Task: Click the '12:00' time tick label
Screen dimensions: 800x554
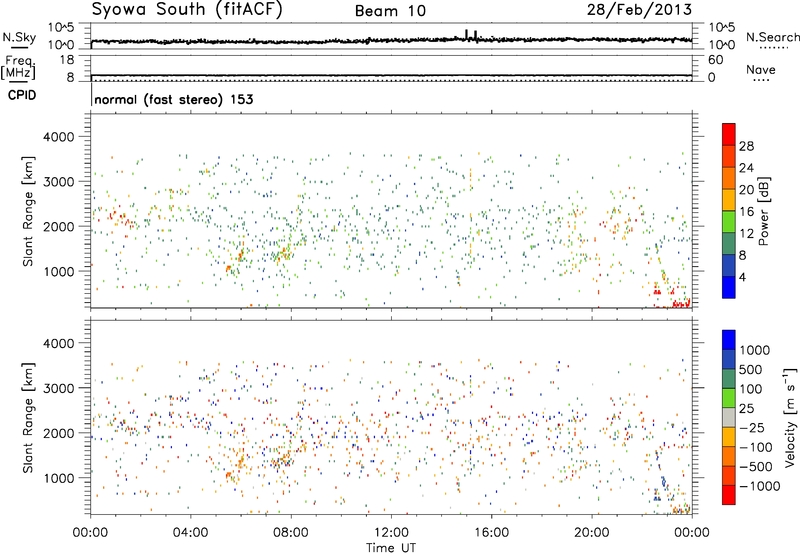Action: coord(391,533)
